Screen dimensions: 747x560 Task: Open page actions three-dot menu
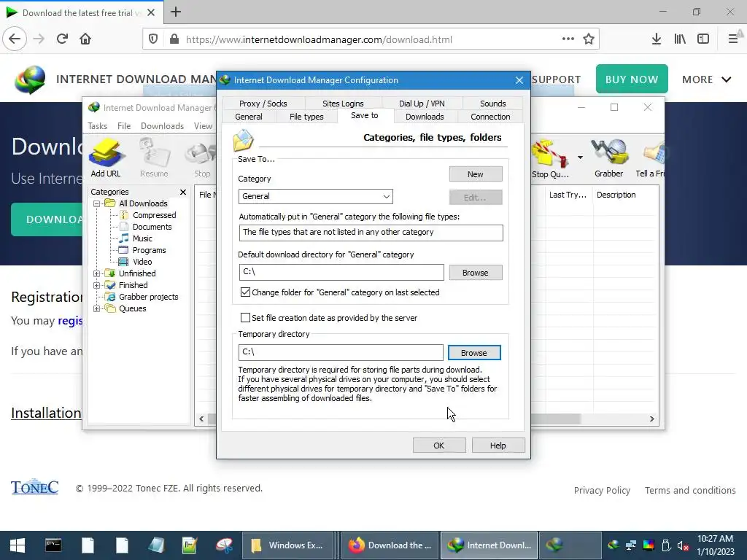(568, 39)
